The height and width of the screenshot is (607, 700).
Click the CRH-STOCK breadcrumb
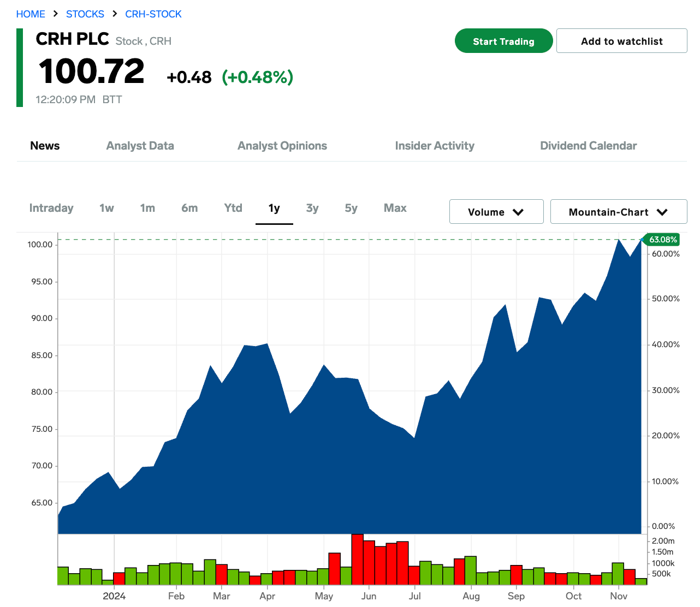point(153,14)
